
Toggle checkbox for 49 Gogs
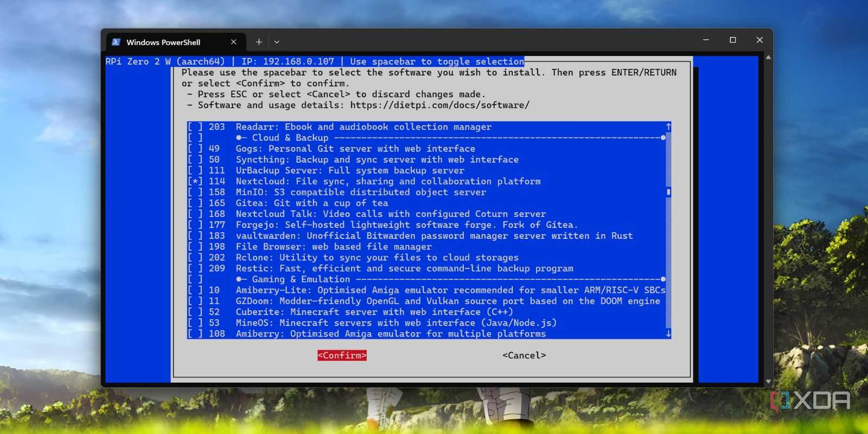195,149
